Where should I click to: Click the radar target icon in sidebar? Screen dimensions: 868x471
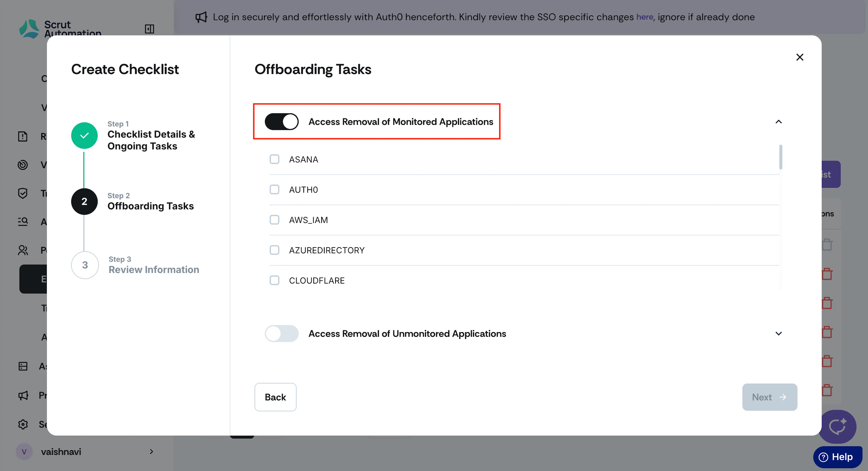click(23, 165)
